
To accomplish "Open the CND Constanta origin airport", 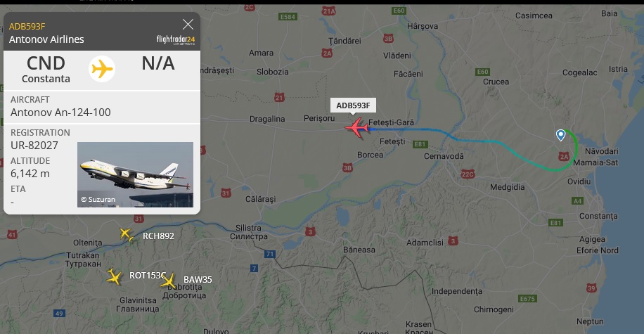I will (46, 69).
